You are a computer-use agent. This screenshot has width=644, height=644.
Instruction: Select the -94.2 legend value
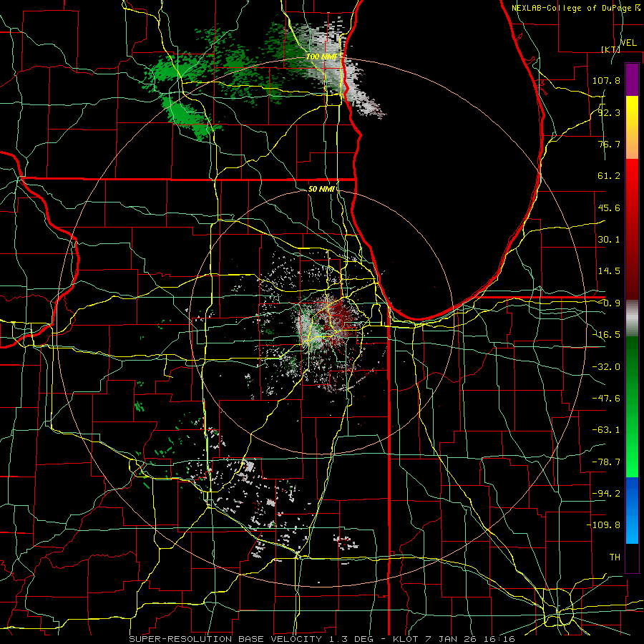click(606, 493)
